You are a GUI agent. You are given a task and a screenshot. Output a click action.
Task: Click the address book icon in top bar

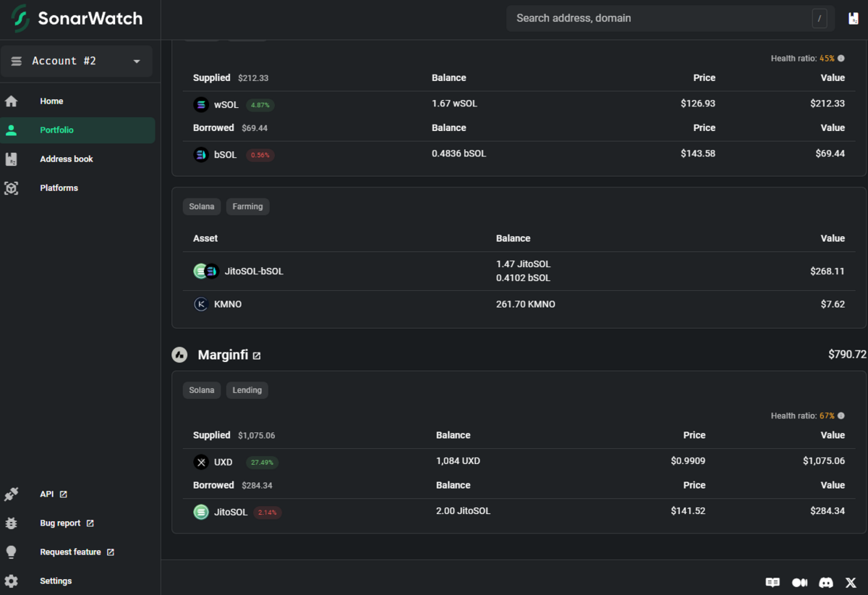coord(854,19)
